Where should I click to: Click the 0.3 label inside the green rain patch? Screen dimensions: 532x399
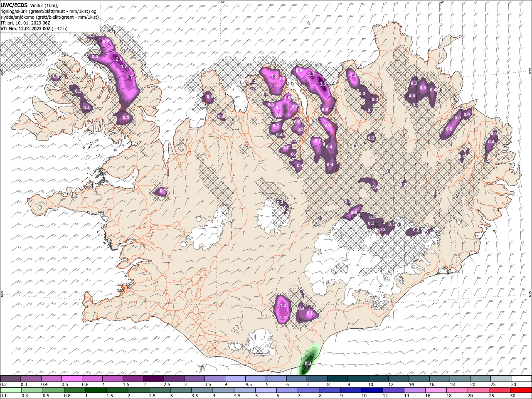point(308,363)
